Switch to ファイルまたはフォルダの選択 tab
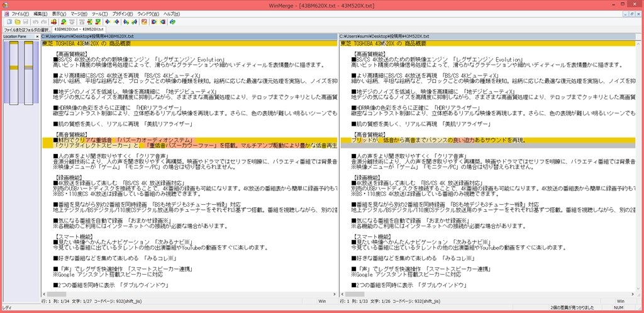The image size is (644, 313). coord(26,30)
